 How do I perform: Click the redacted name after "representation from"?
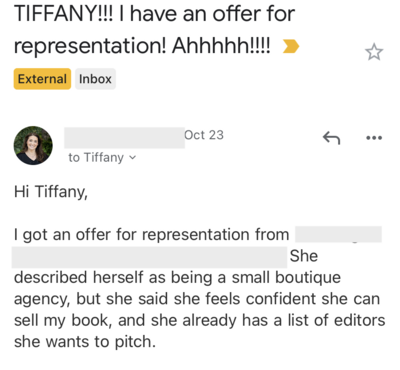[x=338, y=234]
